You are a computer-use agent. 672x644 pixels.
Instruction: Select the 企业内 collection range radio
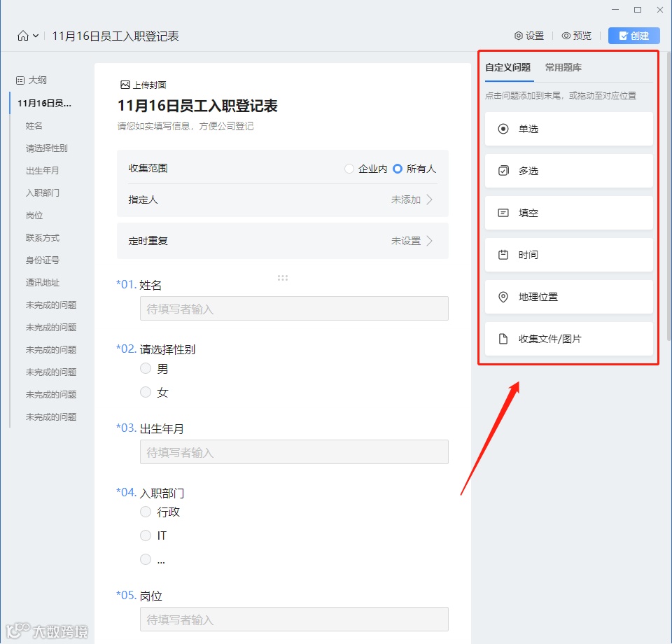coord(349,169)
